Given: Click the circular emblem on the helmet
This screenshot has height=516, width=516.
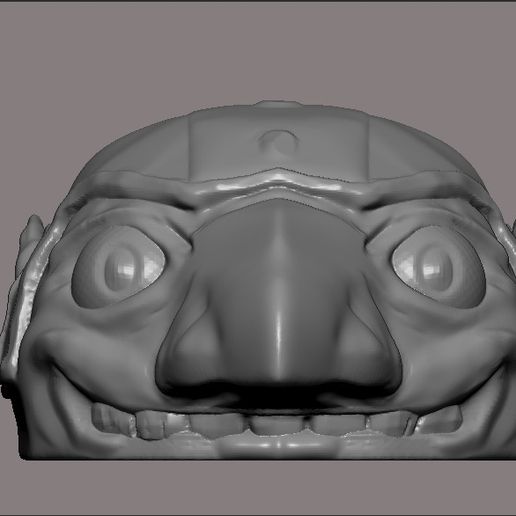Looking at the screenshot, I should point(278,142).
